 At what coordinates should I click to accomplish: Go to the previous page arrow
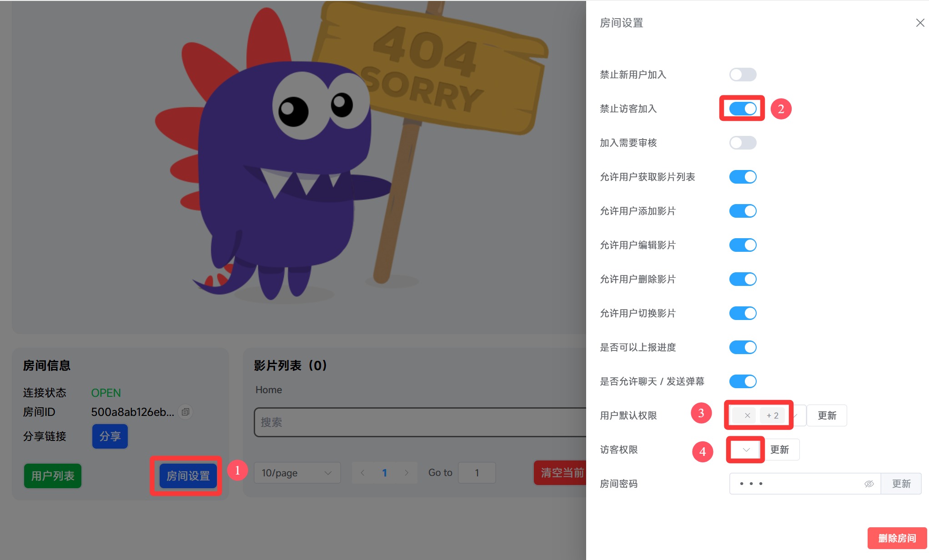362,473
